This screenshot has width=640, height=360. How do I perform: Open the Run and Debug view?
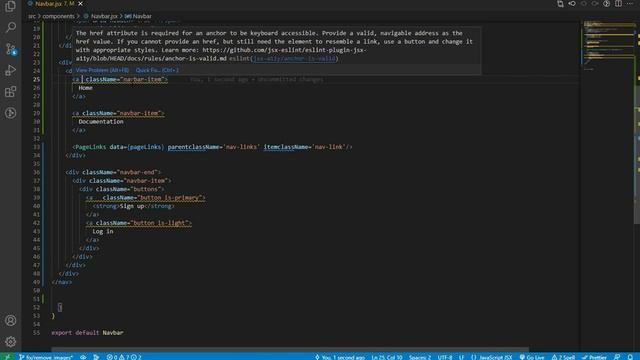point(11,70)
